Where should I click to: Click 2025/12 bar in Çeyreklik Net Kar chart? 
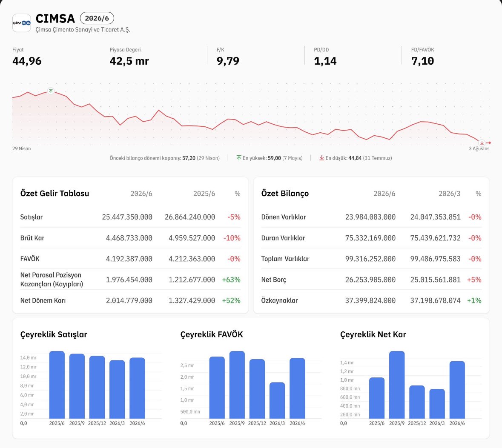click(417, 402)
